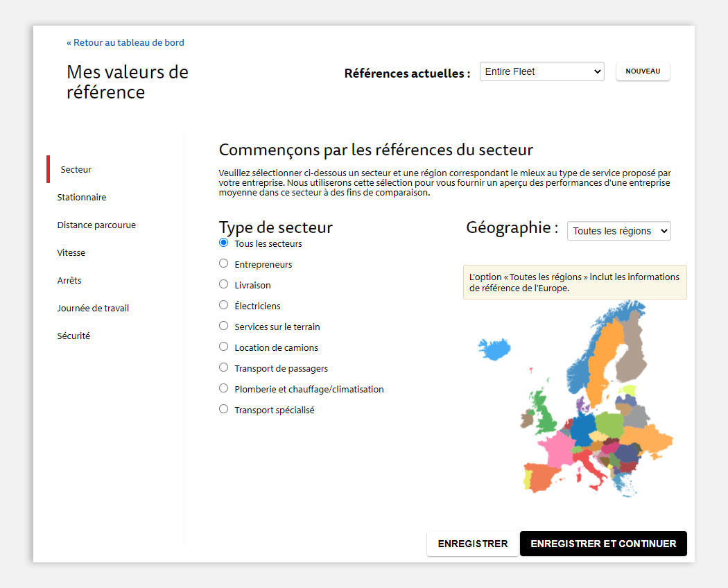Select Transport de passagers option
728x588 pixels.
click(223, 367)
